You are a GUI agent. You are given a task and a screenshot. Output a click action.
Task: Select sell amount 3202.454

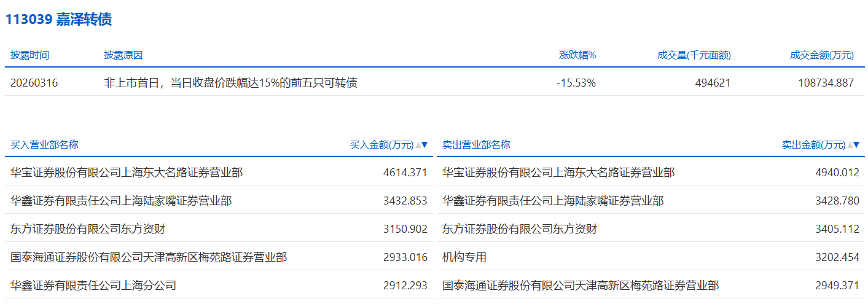point(837,257)
